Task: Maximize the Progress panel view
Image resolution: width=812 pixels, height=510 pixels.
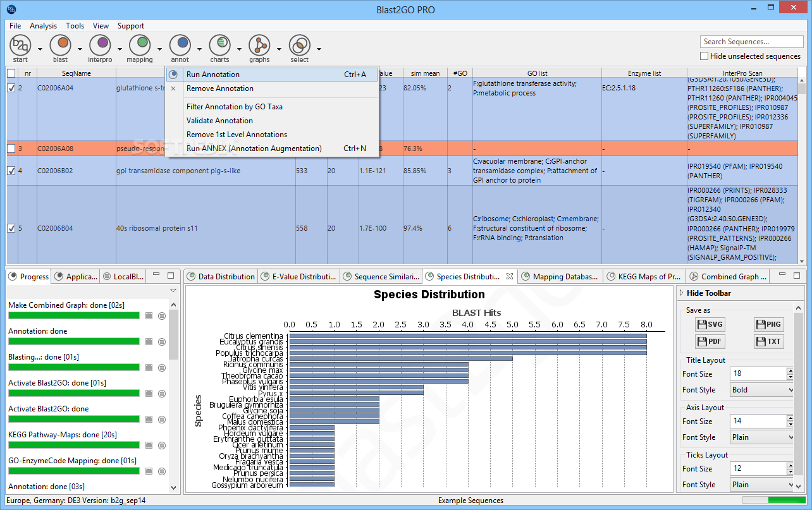Action: (x=170, y=276)
